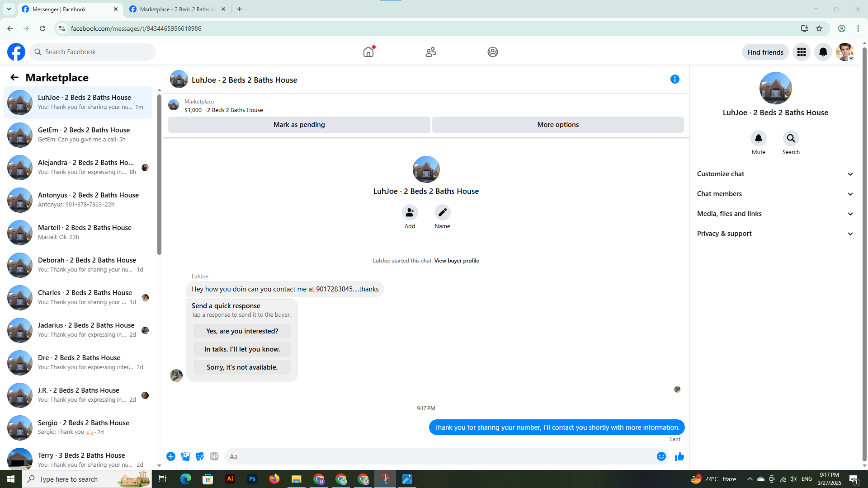Expand the Privacy & support section
The height and width of the screenshot is (488, 868).
775,234
